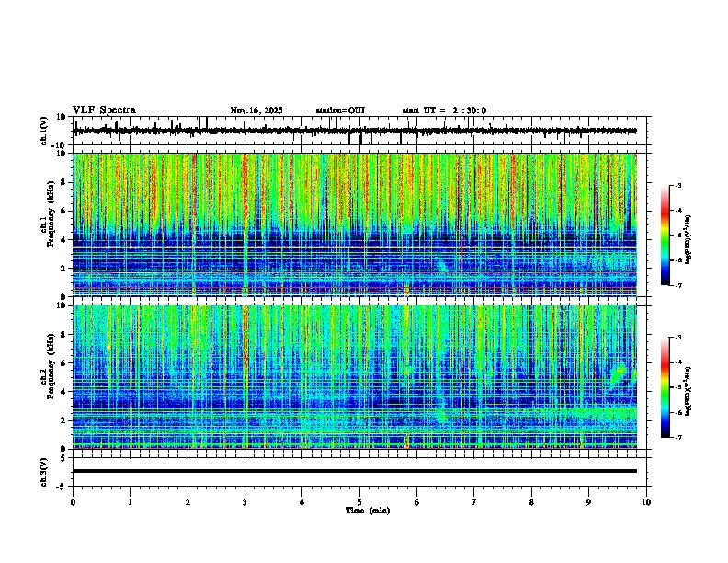This screenshot has height=563, width=728.
Task: Click the ch.2 spectrogram color scale bar
Action: pos(665,387)
